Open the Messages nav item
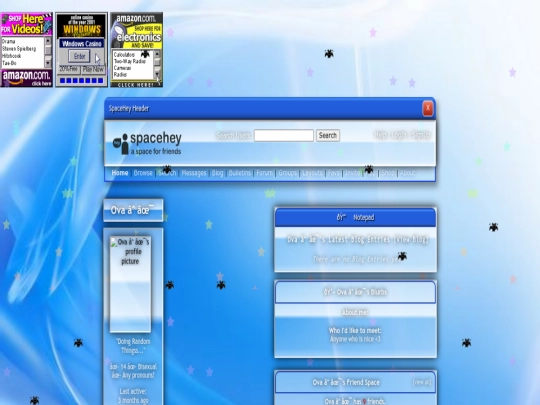 pyautogui.click(x=194, y=173)
